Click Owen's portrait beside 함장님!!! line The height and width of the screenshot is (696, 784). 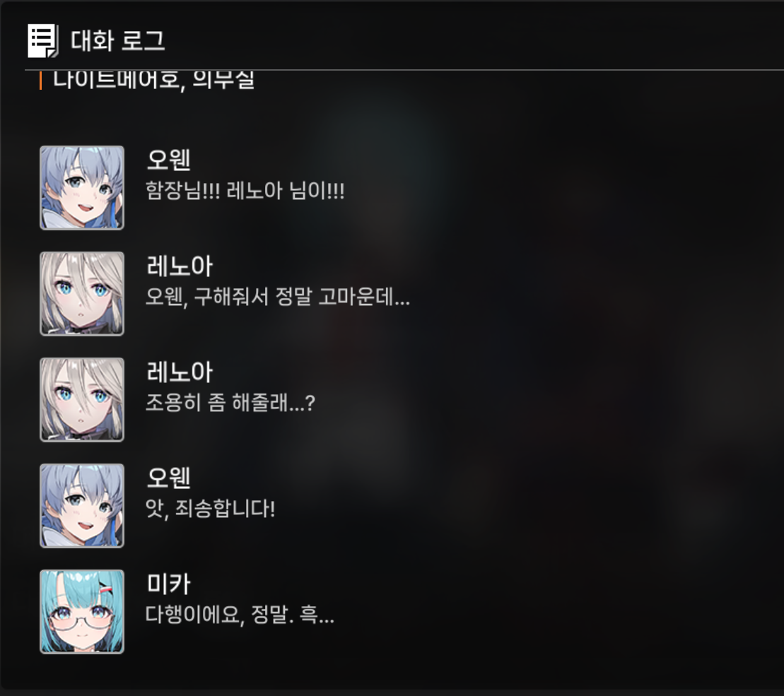(x=82, y=188)
